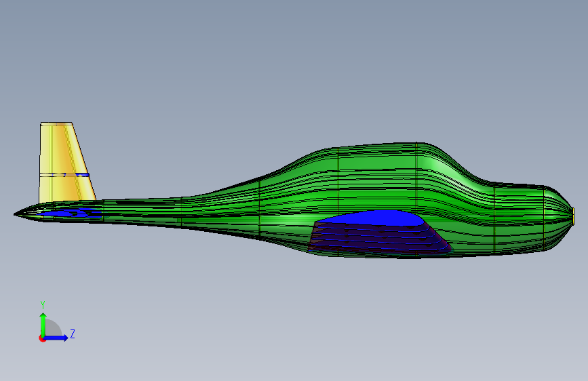The image size is (588, 381).
Task: Click the gray quarter-circle plane of the triad
Action: 52,328
